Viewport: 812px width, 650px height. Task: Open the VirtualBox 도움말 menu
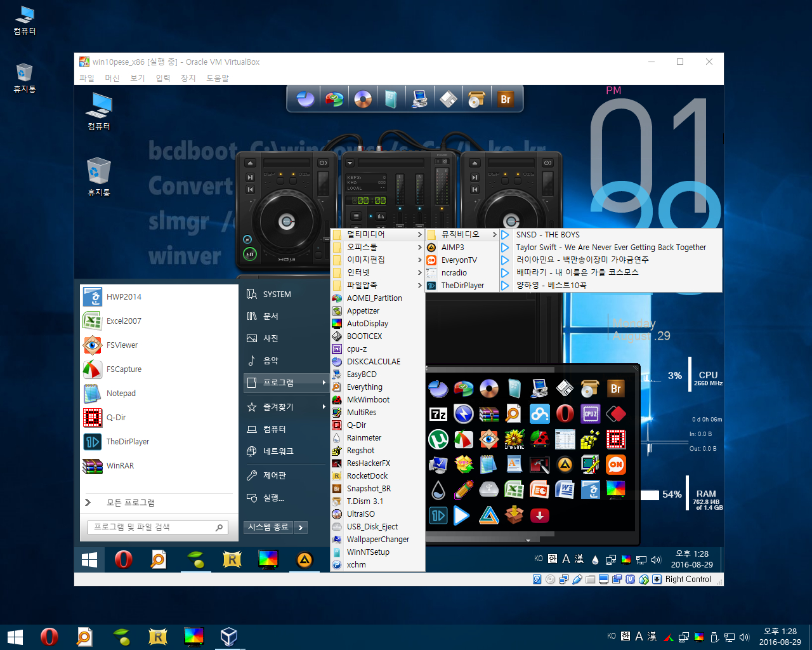point(218,77)
